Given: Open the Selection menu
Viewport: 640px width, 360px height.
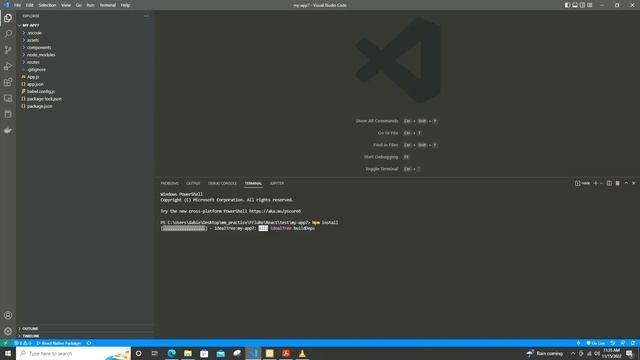Looking at the screenshot, I should (47, 5).
